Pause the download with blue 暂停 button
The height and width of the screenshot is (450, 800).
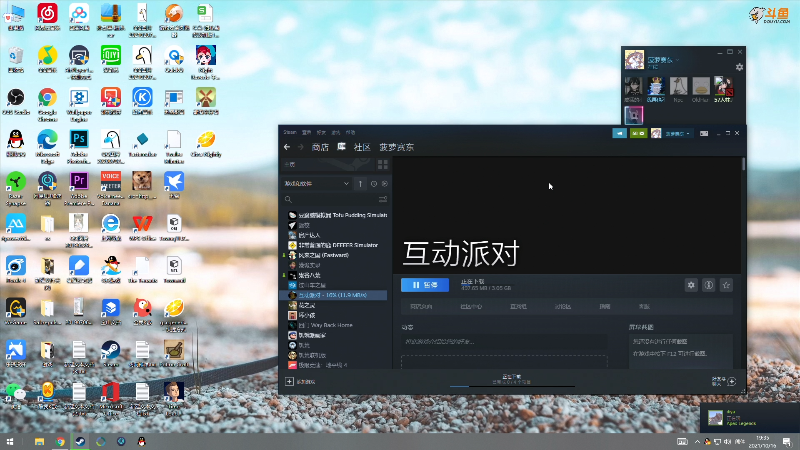tap(425, 285)
